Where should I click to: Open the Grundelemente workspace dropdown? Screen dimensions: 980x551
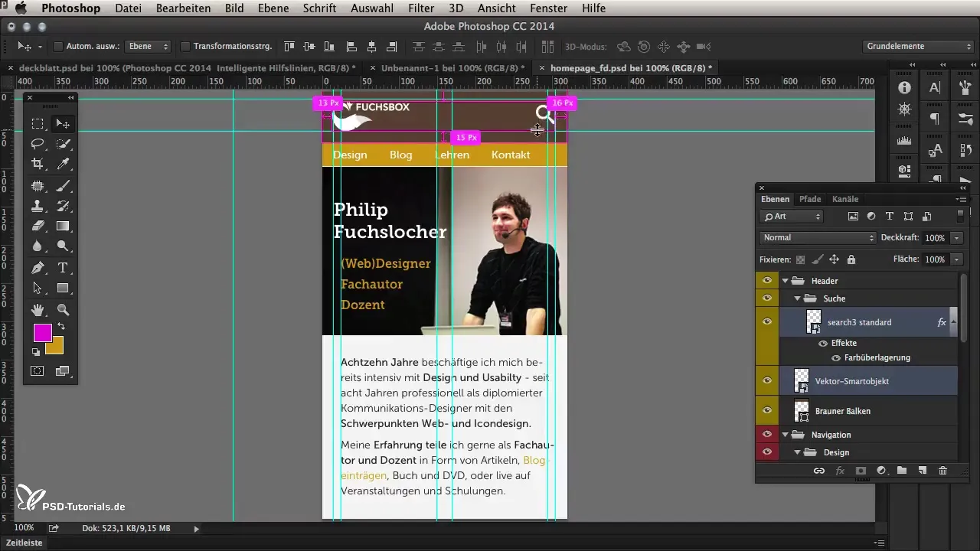pos(918,46)
